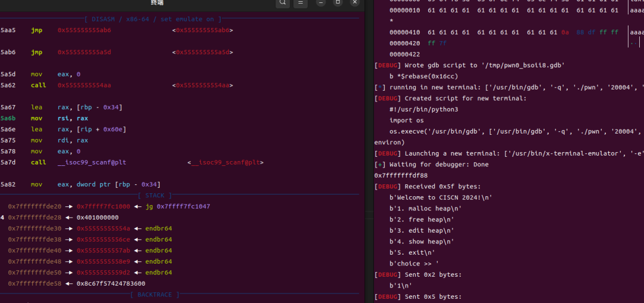
Task: Click '1. malloc heap' menu output line
Action: point(426,209)
